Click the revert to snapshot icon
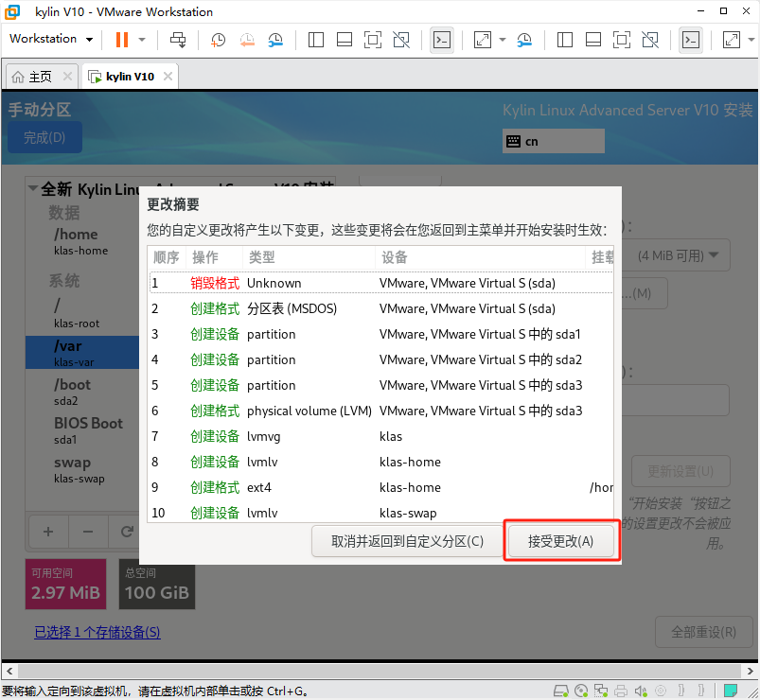The image size is (760, 700). point(246,40)
